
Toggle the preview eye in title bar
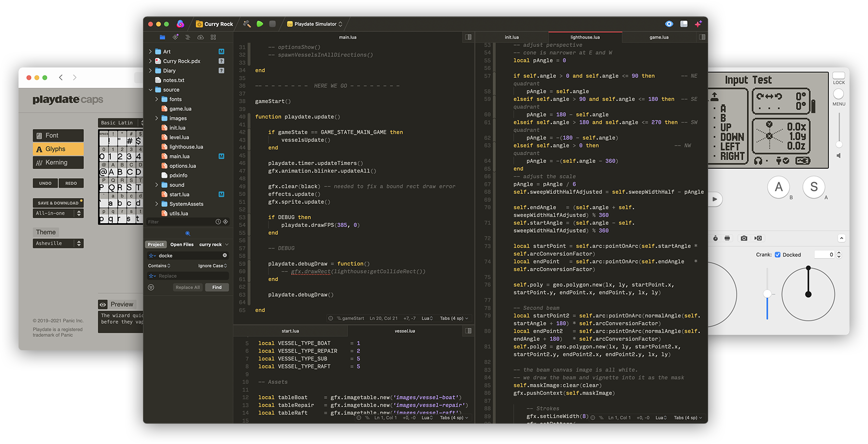pyautogui.click(x=669, y=24)
